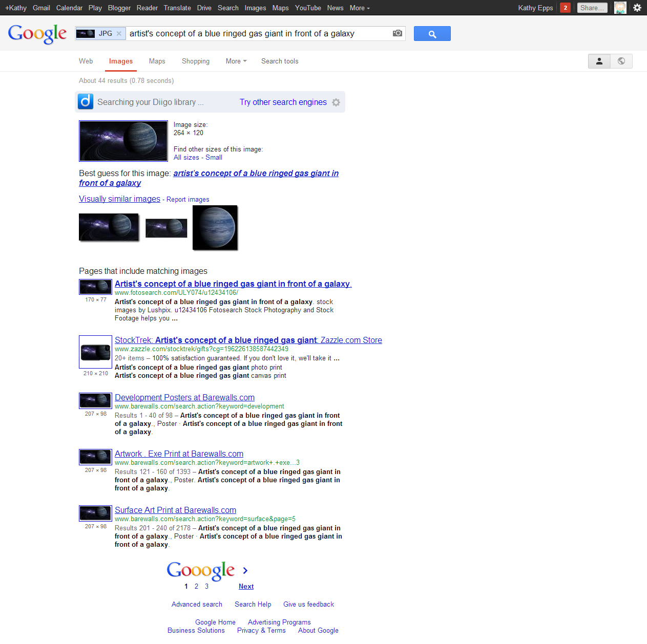Open Google Home footer link
Screen dimensions: 647x644
[x=215, y=622]
